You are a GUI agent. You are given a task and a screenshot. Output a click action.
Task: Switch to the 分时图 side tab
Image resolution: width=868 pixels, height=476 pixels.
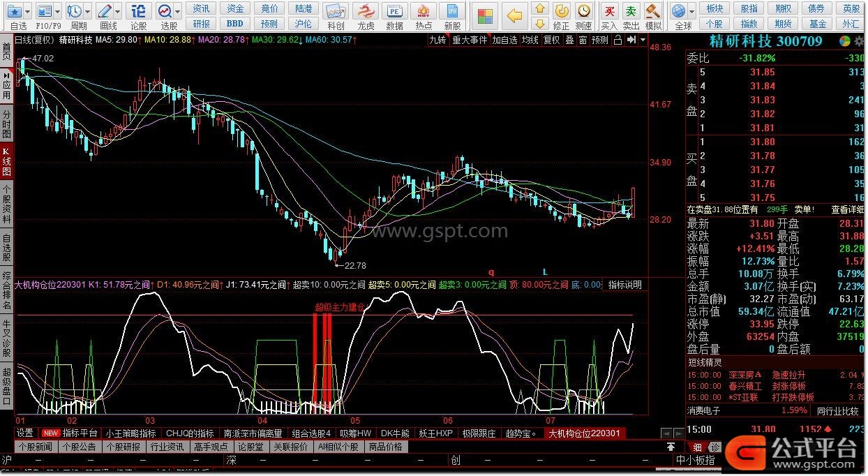(6, 123)
